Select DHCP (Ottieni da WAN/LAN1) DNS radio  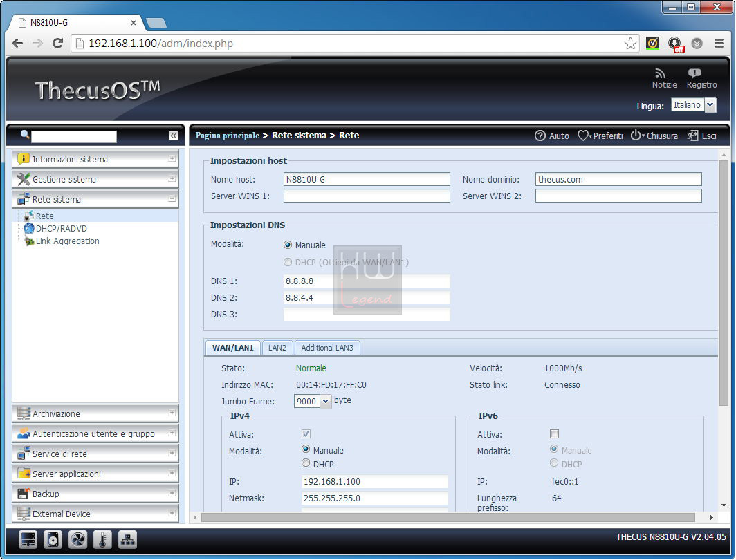[x=288, y=262]
